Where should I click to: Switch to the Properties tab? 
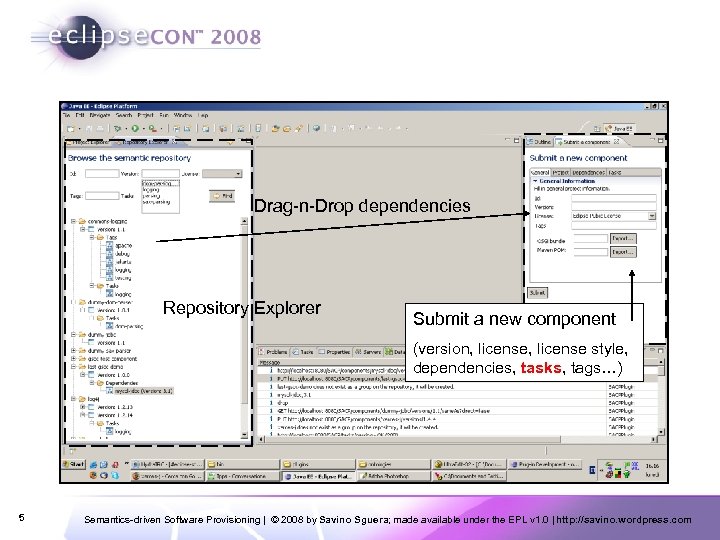click(334, 352)
